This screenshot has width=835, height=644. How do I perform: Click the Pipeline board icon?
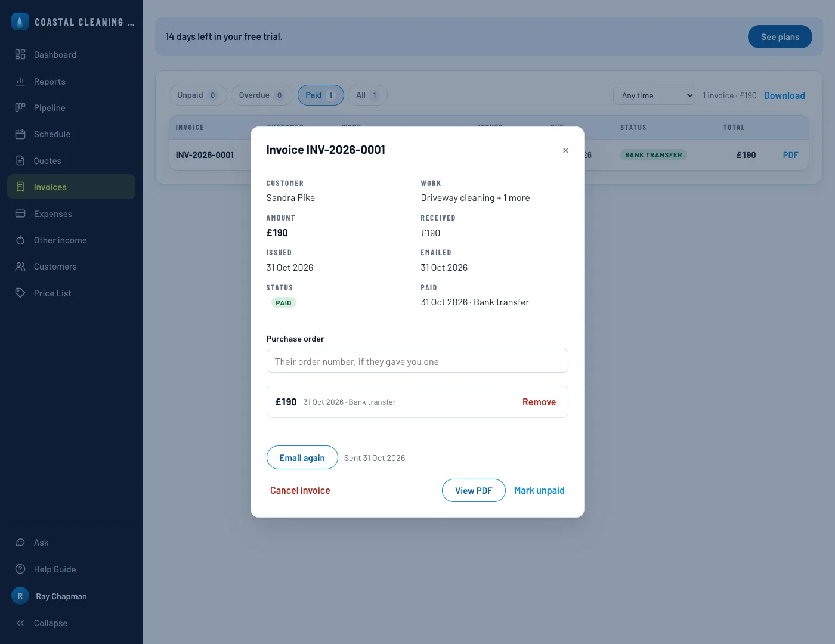click(x=20, y=108)
